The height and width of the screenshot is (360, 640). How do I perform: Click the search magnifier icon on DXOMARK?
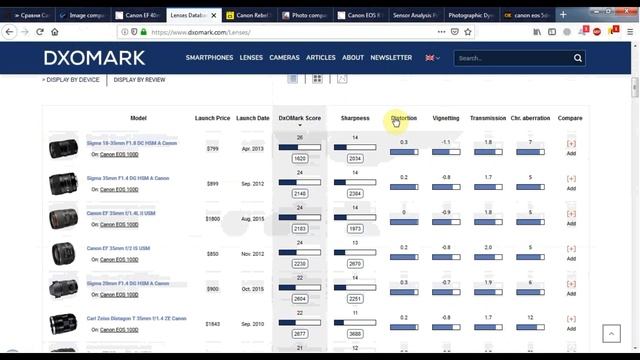[x=578, y=58]
